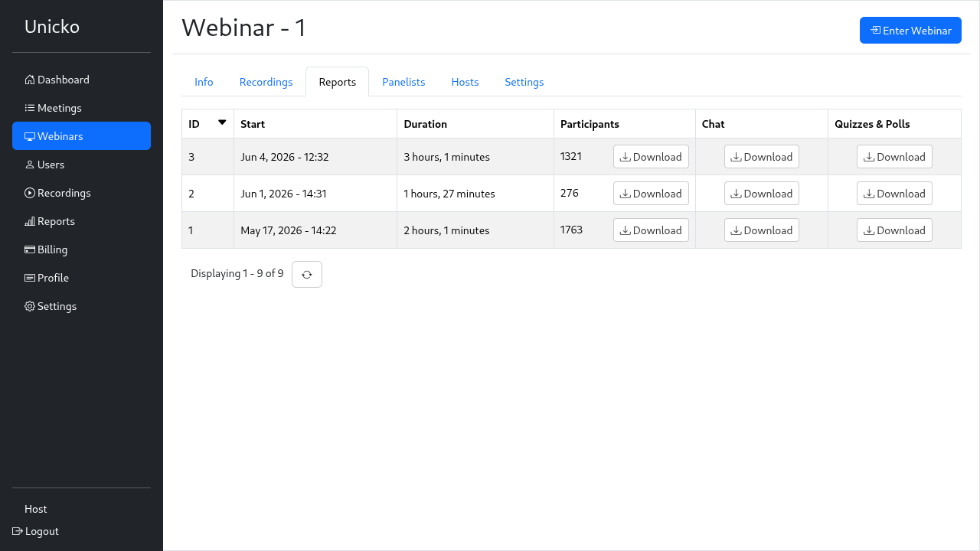Open the webinar Settings tab
The image size is (980, 551).
[x=524, y=82]
